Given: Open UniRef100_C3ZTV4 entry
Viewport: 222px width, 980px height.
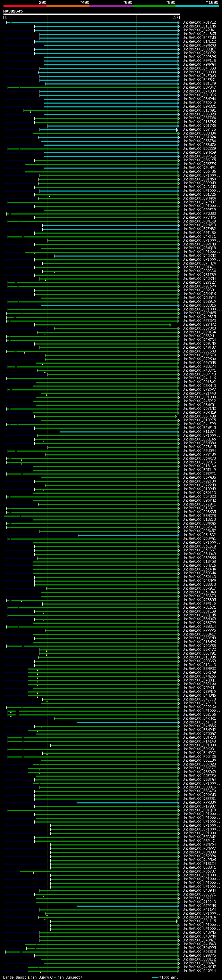Looking at the screenshot, I should [x=199, y=118].
